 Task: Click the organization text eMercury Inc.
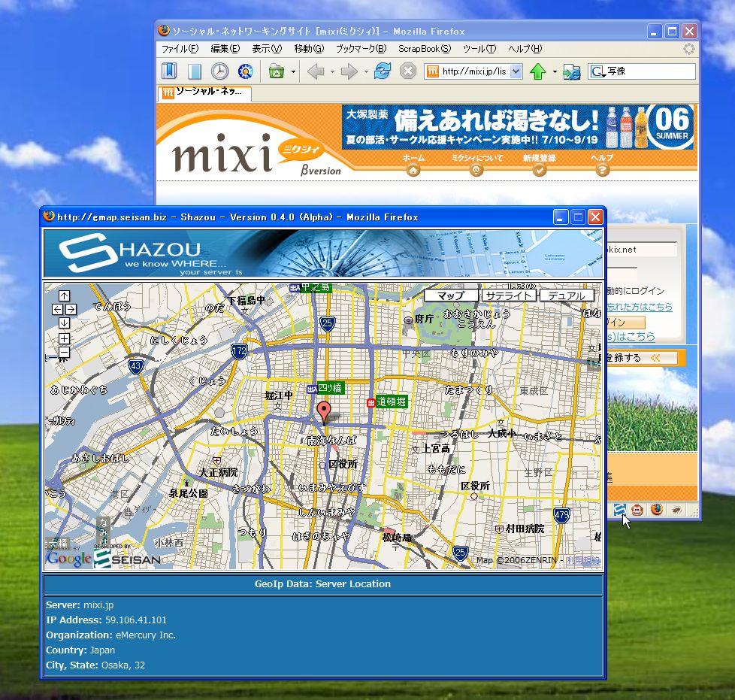146,635
